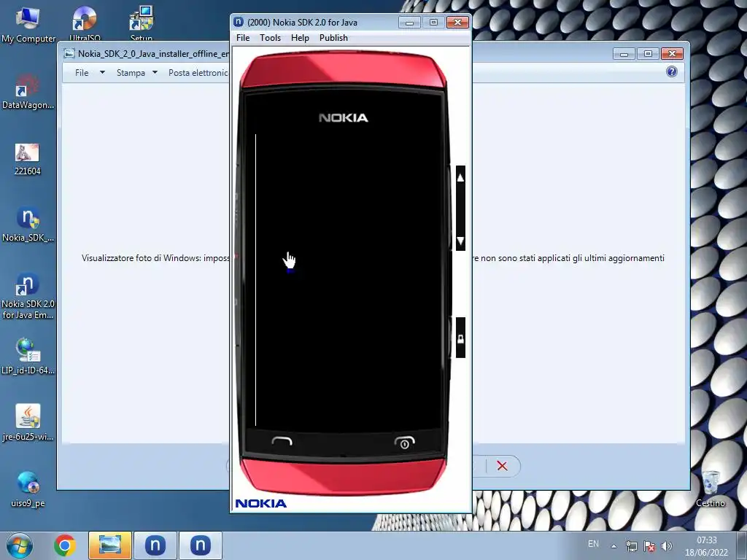This screenshot has height=560, width=747.
Task: Show hidden tray icons arrow
Action: [614, 546]
